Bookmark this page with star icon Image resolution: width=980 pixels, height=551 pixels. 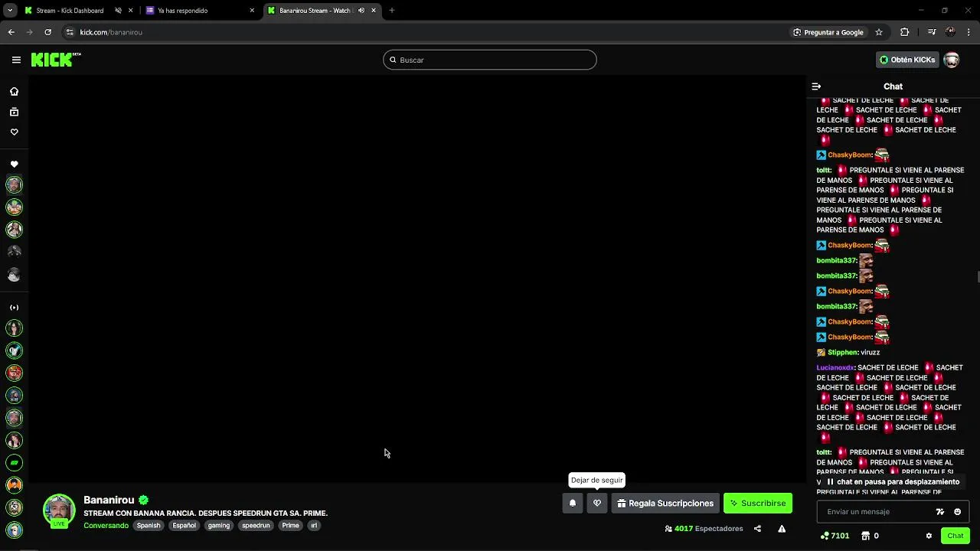(x=879, y=32)
